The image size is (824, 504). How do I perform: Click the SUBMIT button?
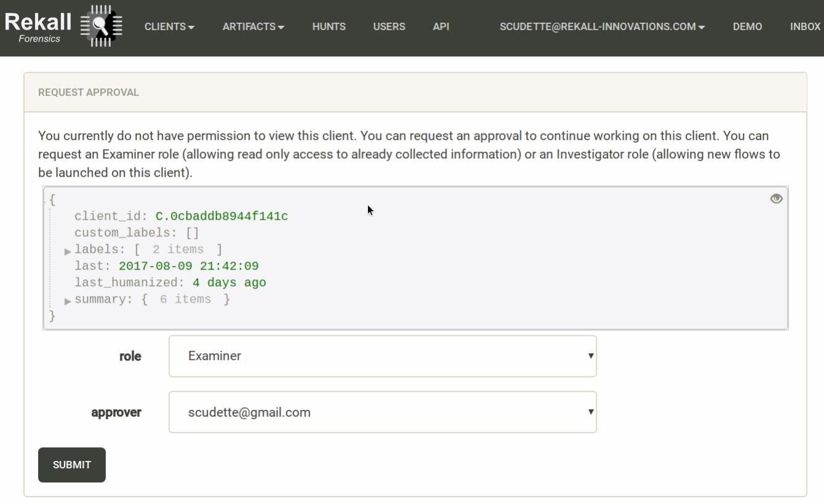71,465
